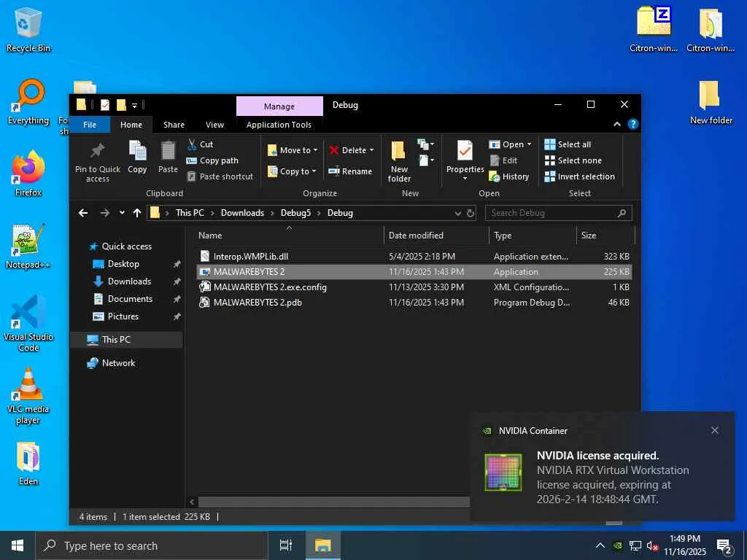747x560 pixels.
Task: Select MALWAREBYTES 2.pdb file
Action: coord(414,303)
